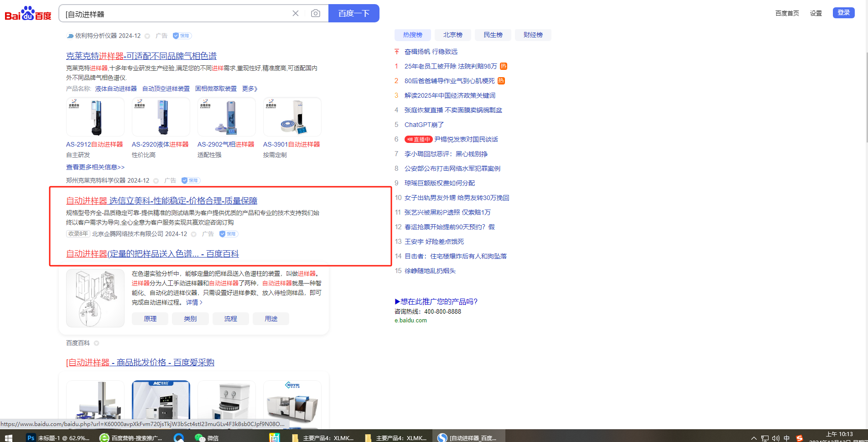868x442 pixels.
Task: Open image search via the camera icon
Action: 316,13
